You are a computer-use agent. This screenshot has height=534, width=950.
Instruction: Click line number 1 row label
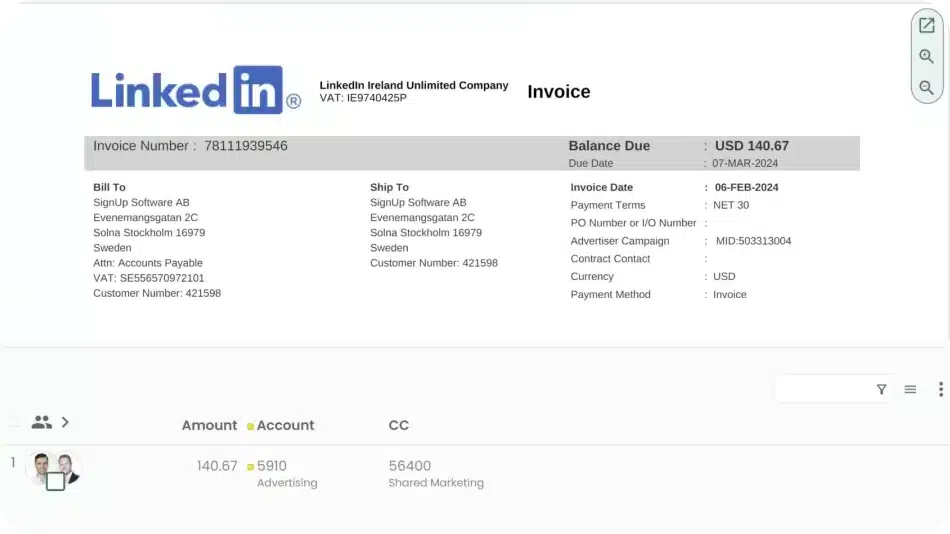coord(13,463)
